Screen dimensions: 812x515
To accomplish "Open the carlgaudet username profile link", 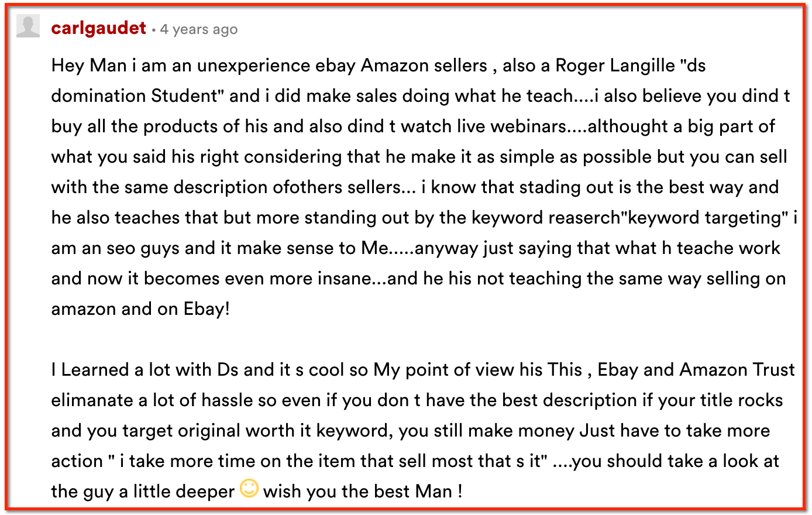I will (x=98, y=28).
